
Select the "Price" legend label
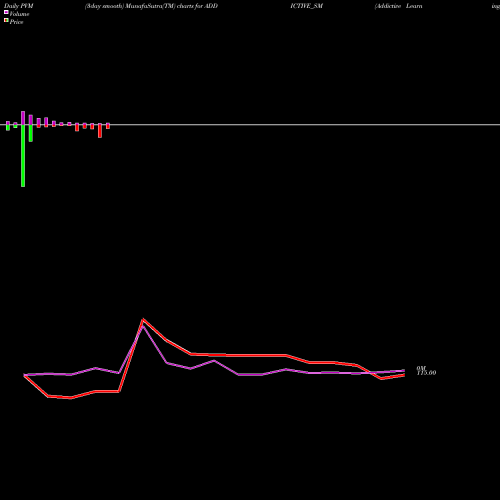point(16,22)
